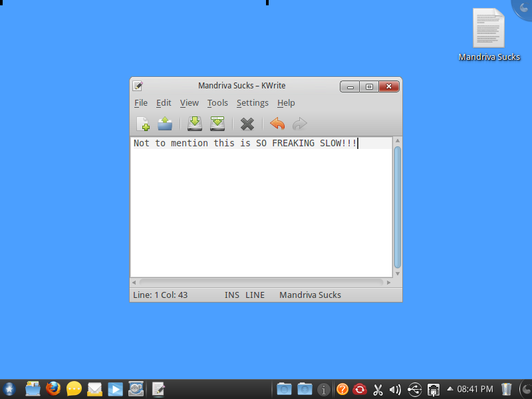Toggle LINE selection mode in status bar
This screenshot has width=532, height=399.
[255, 295]
